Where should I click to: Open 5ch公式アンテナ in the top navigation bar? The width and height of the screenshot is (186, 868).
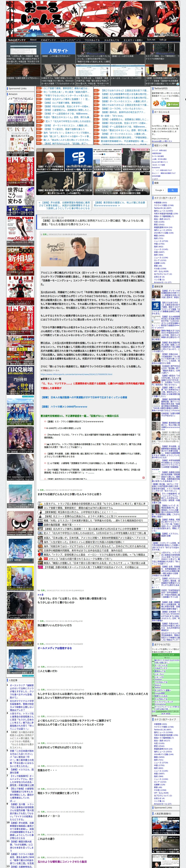click(17, 40)
